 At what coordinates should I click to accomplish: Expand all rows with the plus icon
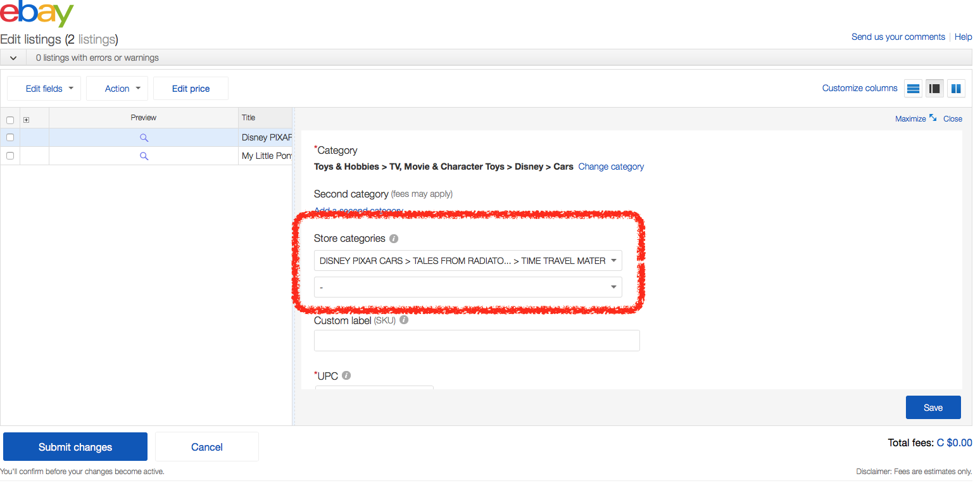(x=26, y=120)
